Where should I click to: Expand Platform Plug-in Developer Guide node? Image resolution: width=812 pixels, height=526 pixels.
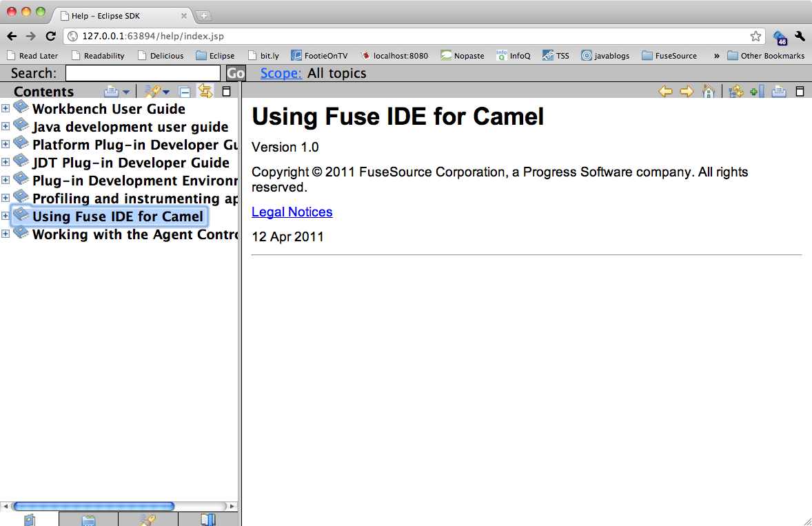pos(6,144)
